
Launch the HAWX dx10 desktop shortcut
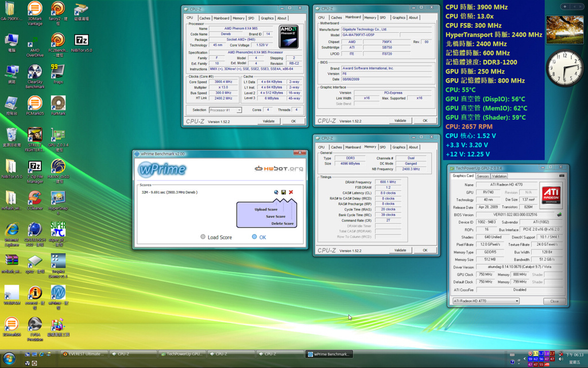click(x=58, y=171)
